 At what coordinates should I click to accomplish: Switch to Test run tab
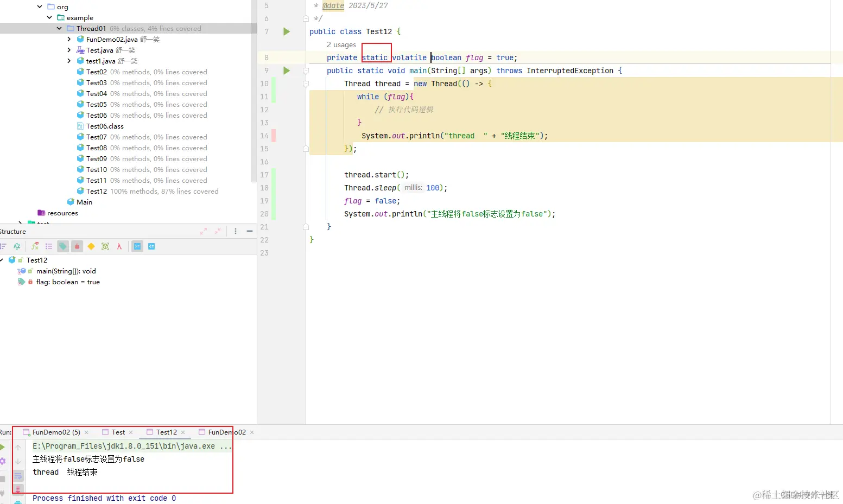[118, 432]
